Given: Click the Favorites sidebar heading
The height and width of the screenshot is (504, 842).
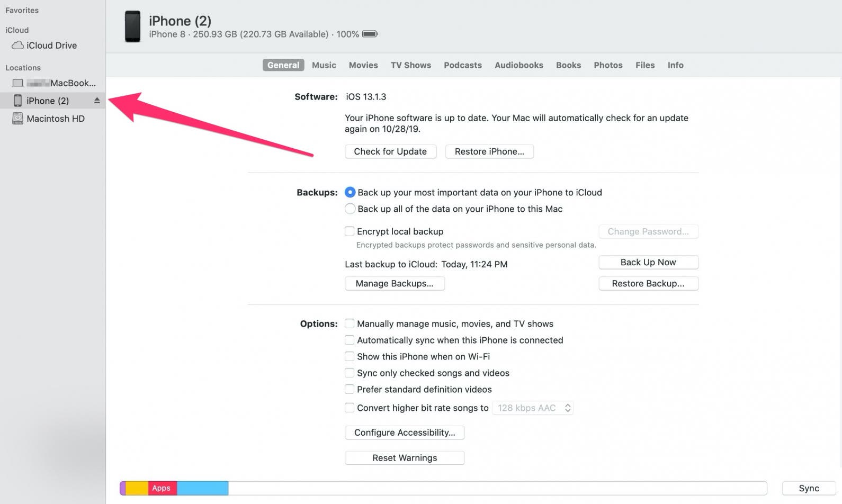Looking at the screenshot, I should click(22, 10).
